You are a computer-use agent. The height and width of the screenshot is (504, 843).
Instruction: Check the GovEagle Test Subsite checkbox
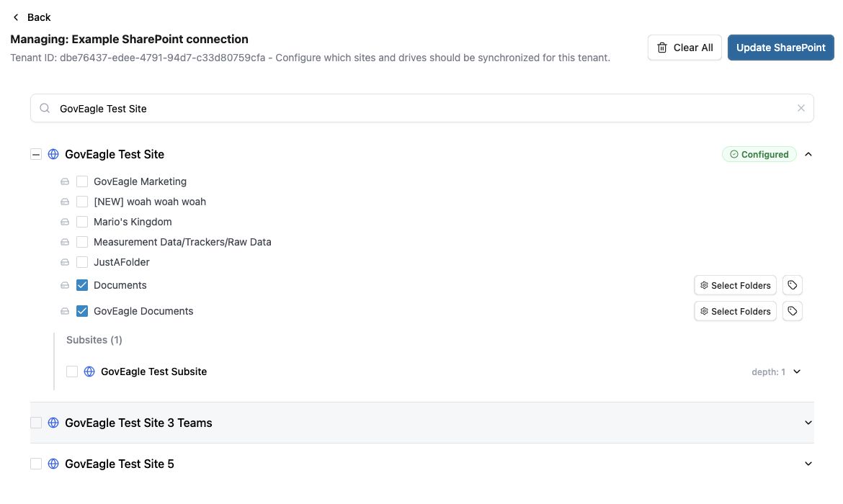click(72, 372)
